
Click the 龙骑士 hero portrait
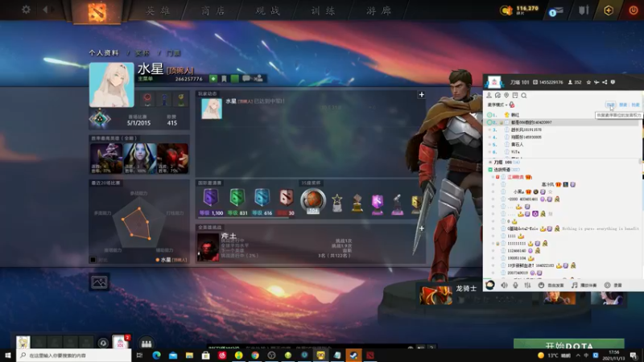coord(436,295)
